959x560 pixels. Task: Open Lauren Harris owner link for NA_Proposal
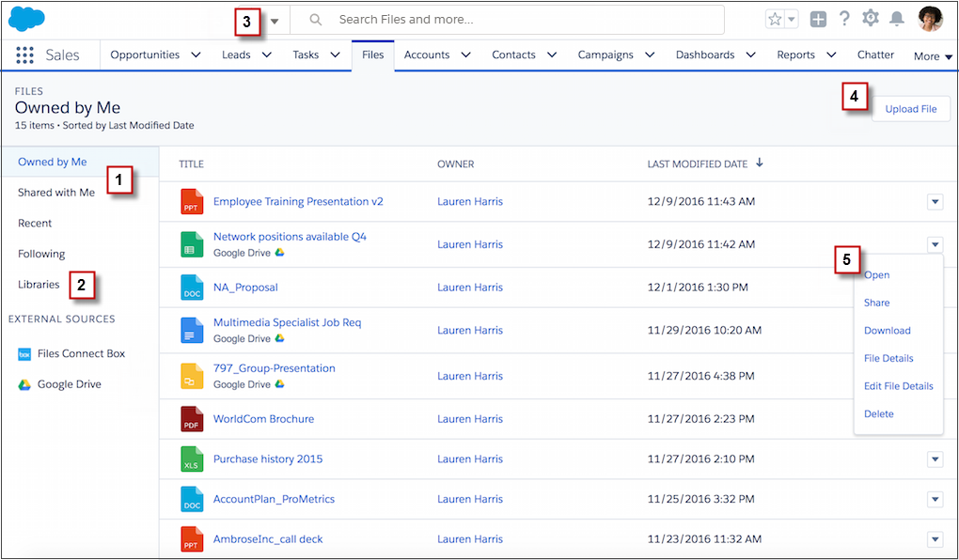[x=470, y=288]
